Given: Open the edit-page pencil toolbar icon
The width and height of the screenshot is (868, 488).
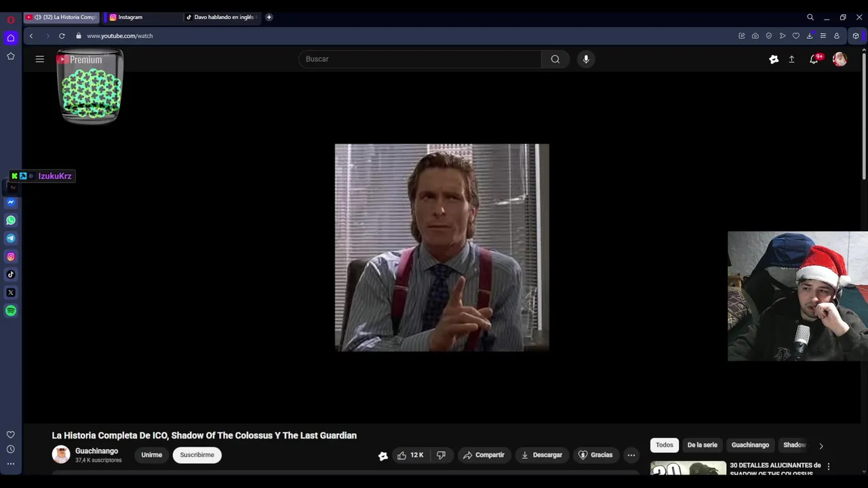Looking at the screenshot, I should [742, 36].
